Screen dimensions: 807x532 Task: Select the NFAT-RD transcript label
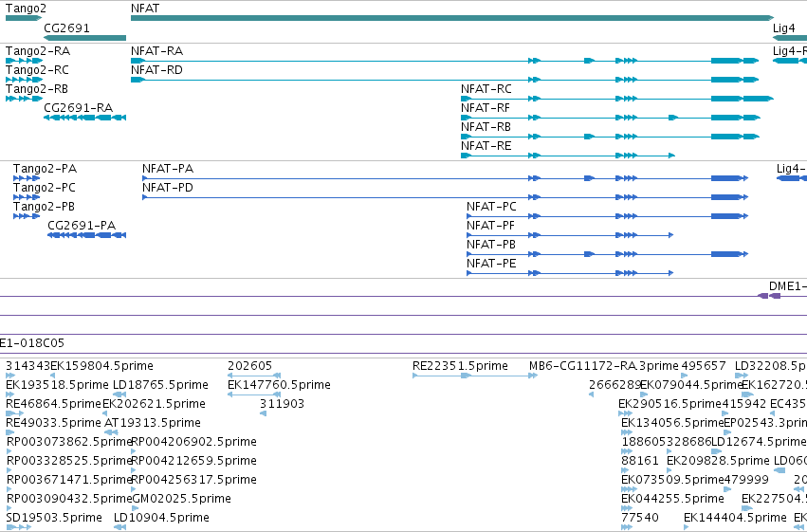(157, 69)
